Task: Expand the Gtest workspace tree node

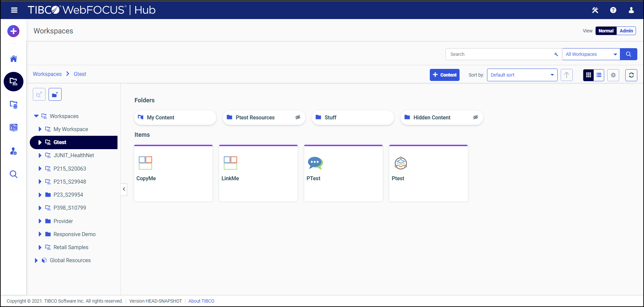Action: coord(40,142)
